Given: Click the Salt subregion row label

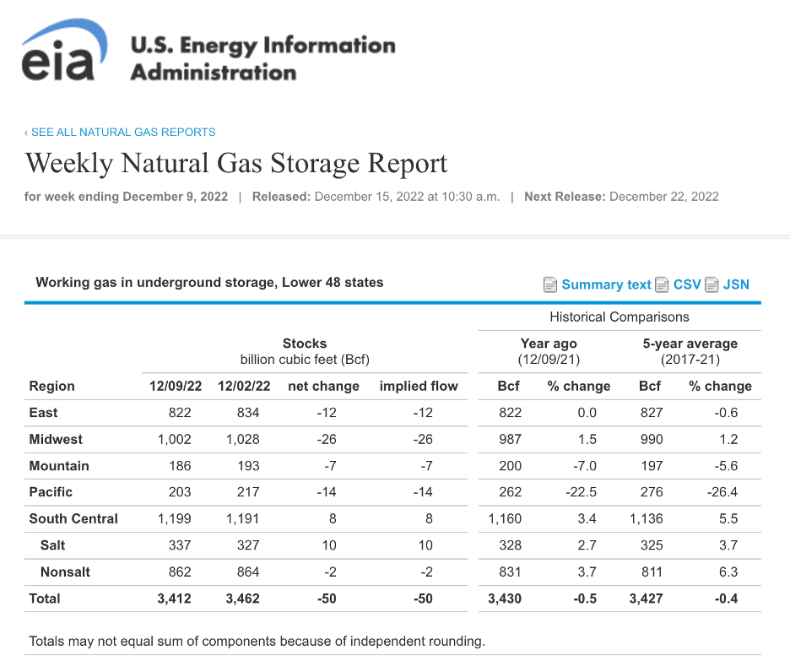Looking at the screenshot, I should click(53, 545).
